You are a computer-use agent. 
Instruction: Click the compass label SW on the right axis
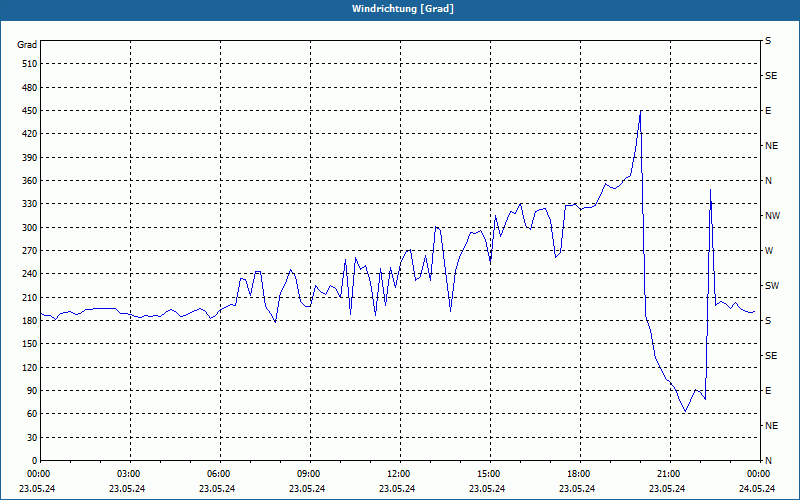point(772,286)
